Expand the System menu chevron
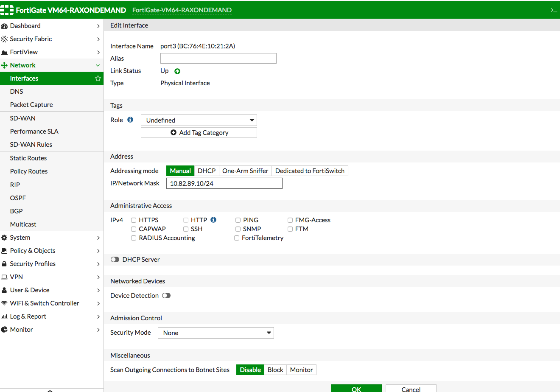The image size is (560, 392). [98, 238]
